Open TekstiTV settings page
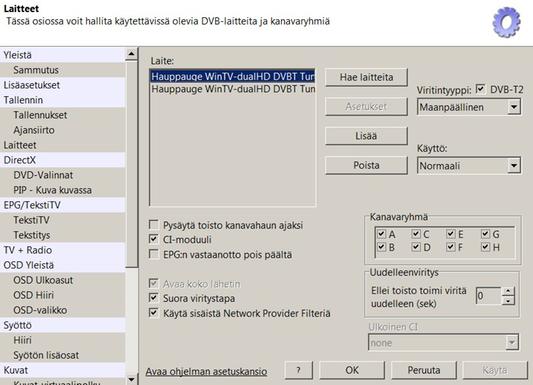 pyautogui.click(x=63, y=220)
